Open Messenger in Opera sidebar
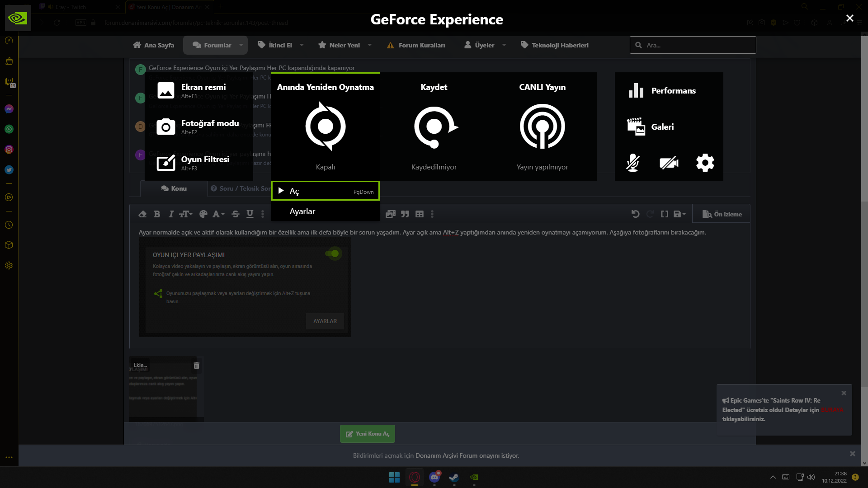 point(9,109)
